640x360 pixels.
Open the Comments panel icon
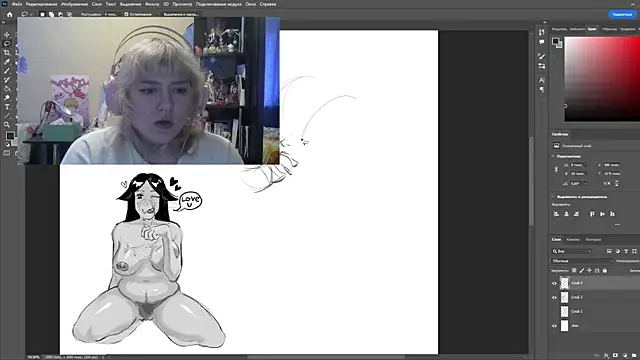click(542, 42)
